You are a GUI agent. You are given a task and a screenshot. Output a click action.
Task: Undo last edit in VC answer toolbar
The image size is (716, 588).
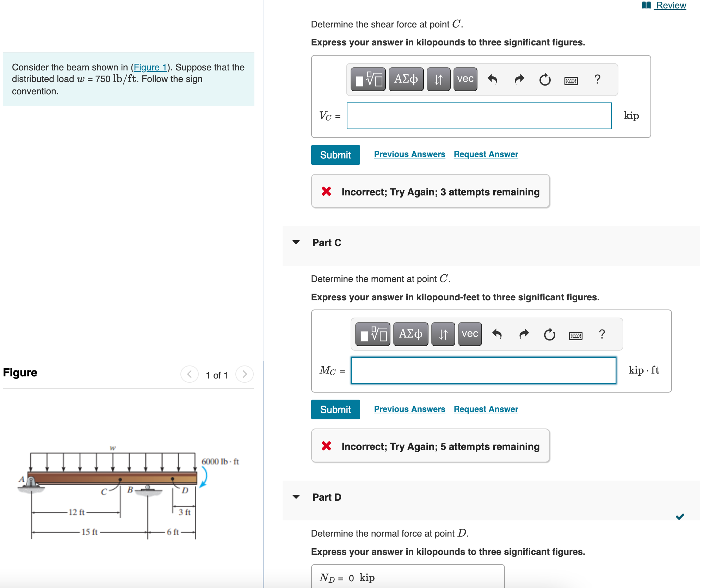[492, 79]
